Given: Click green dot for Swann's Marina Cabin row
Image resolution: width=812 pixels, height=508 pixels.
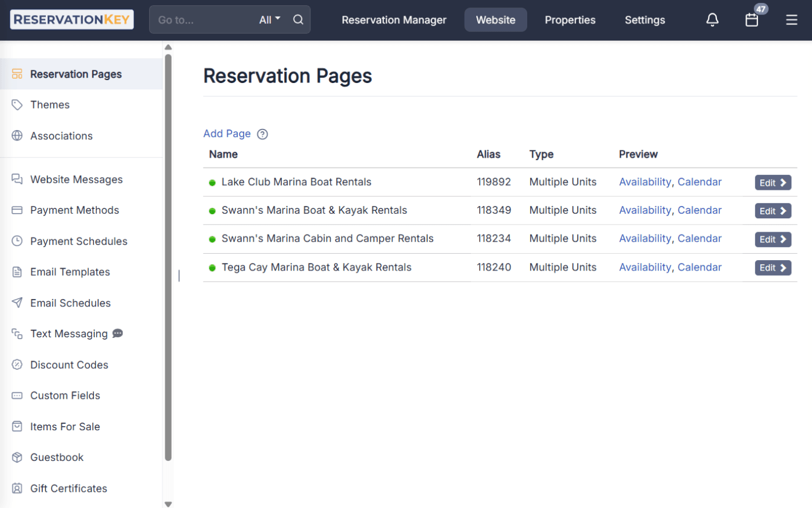Looking at the screenshot, I should pos(212,239).
